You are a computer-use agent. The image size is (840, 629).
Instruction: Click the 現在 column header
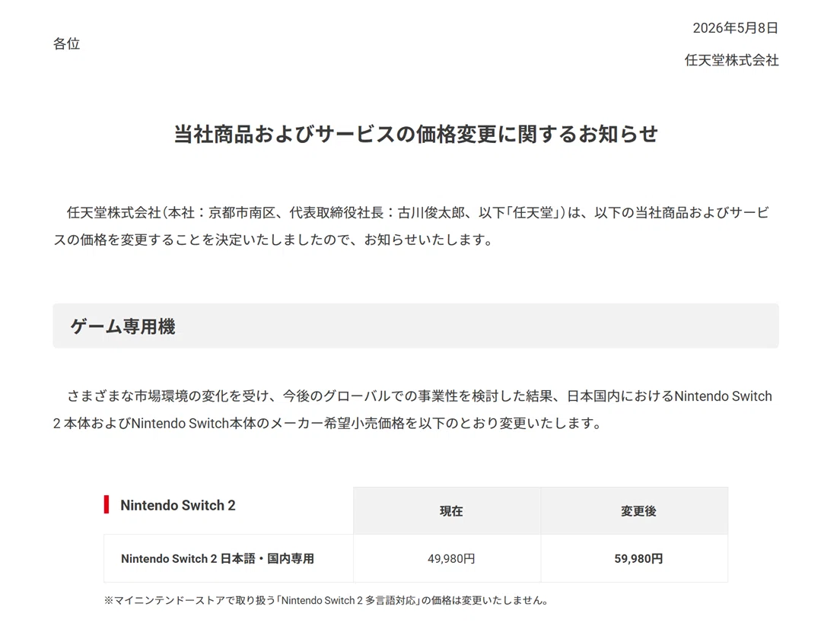[451, 511]
